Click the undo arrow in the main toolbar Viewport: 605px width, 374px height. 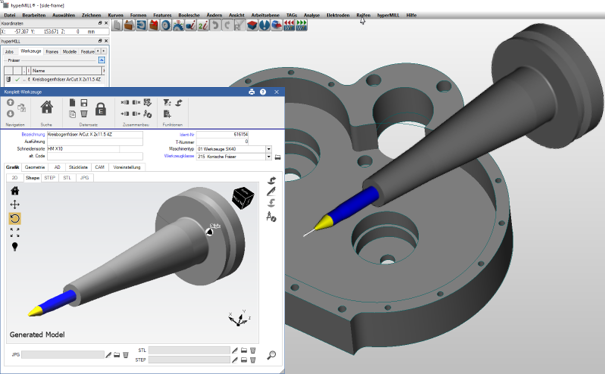coord(215,25)
